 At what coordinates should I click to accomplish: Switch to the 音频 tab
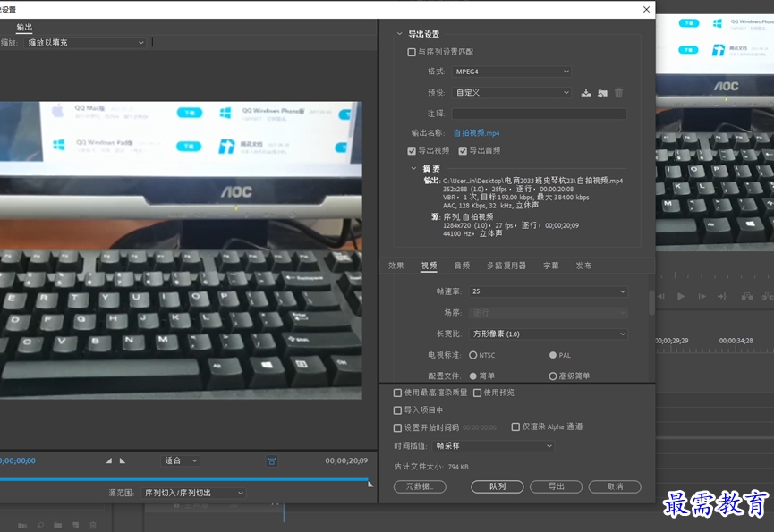coord(462,266)
